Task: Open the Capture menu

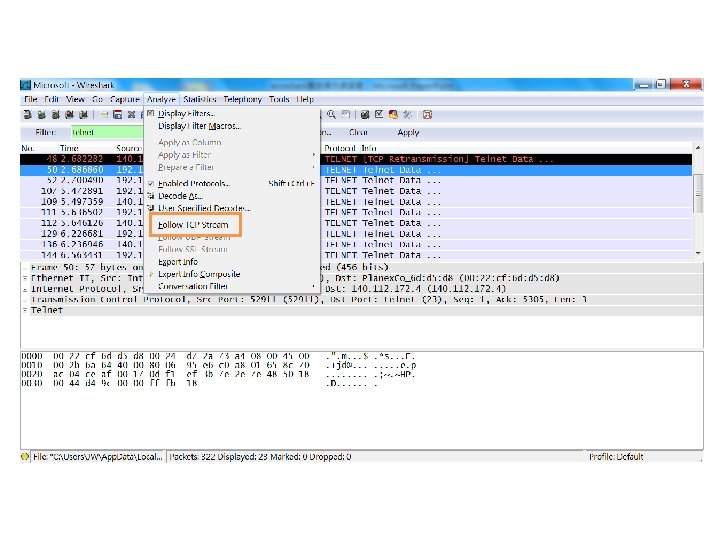Action: point(124,99)
